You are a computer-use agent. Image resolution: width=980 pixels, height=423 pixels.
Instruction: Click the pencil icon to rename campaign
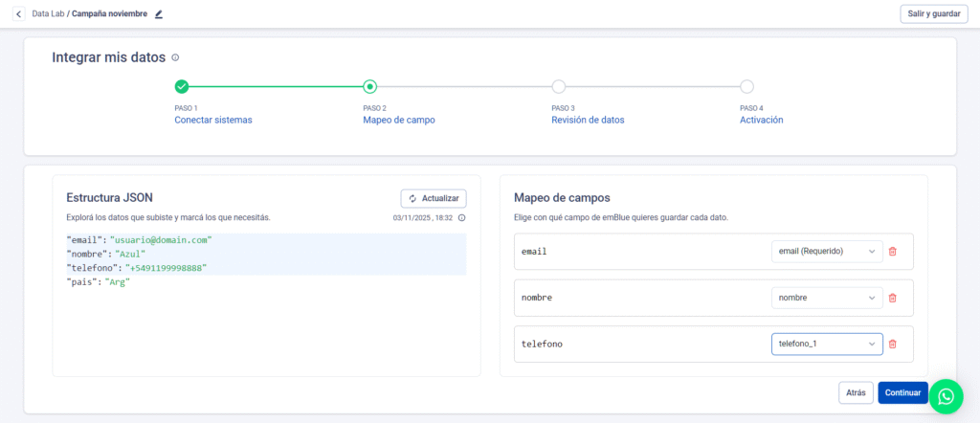pyautogui.click(x=159, y=14)
